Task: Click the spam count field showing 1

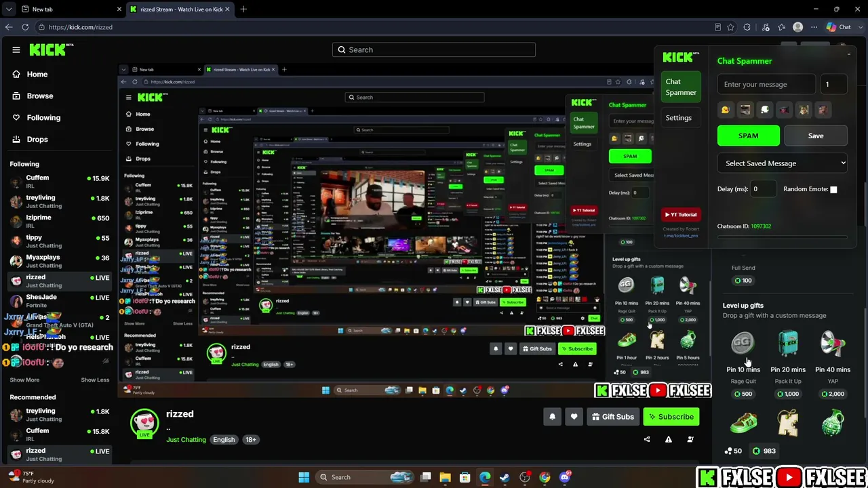Action: [834, 84]
